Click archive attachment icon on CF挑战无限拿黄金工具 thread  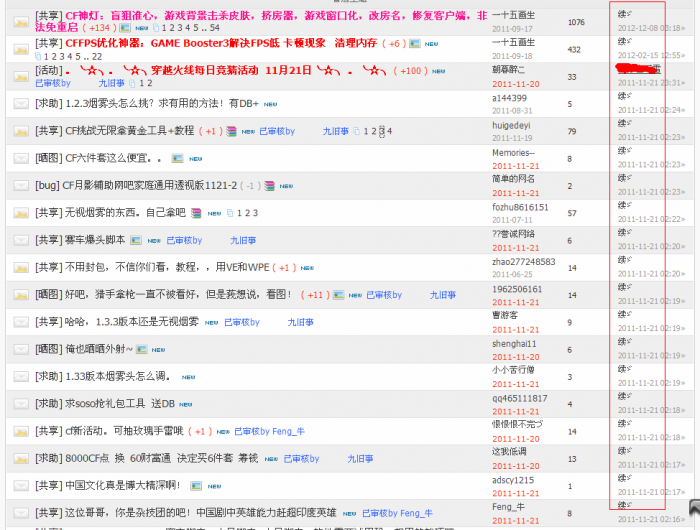(231, 131)
